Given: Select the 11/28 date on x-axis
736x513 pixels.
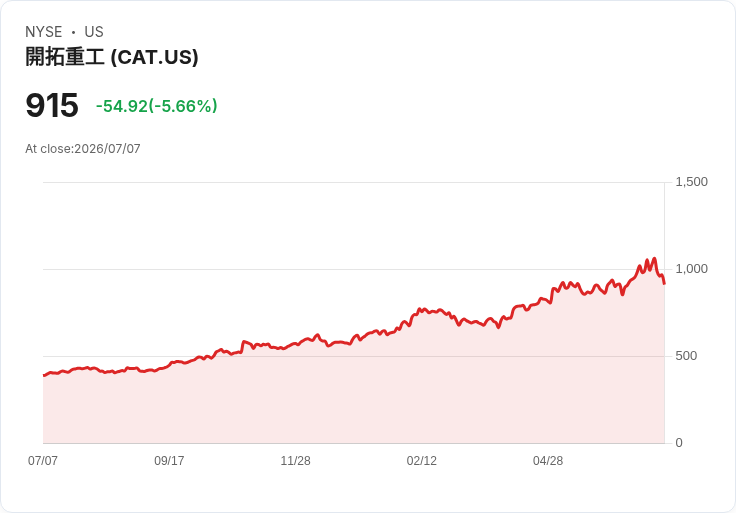Looking at the screenshot, I should tap(295, 460).
